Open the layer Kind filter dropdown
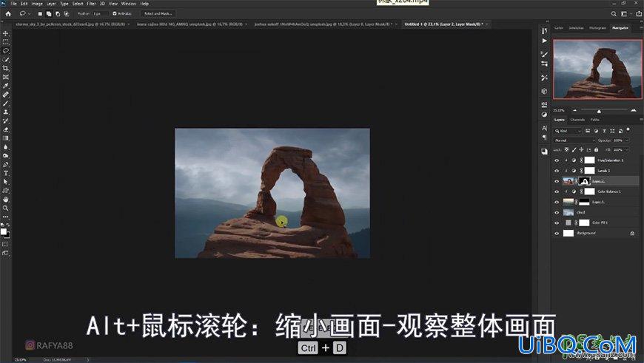The width and height of the screenshot is (644, 363). [568, 131]
